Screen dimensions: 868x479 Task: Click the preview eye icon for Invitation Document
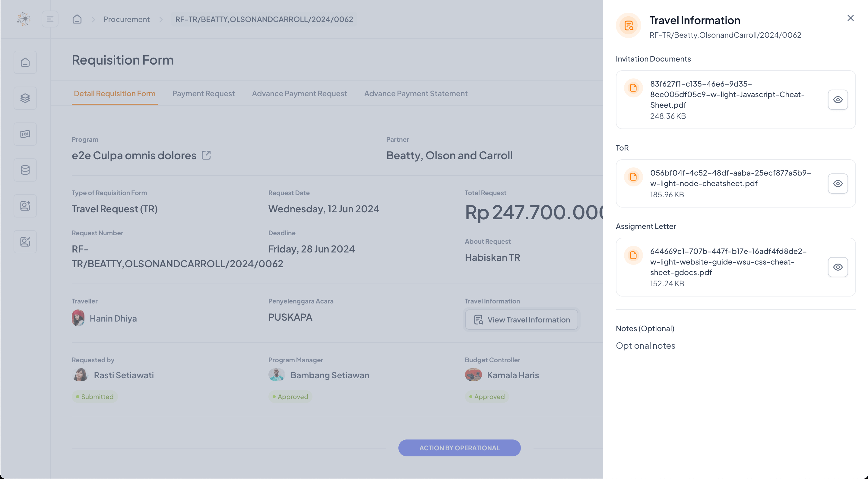(x=838, y=100)
